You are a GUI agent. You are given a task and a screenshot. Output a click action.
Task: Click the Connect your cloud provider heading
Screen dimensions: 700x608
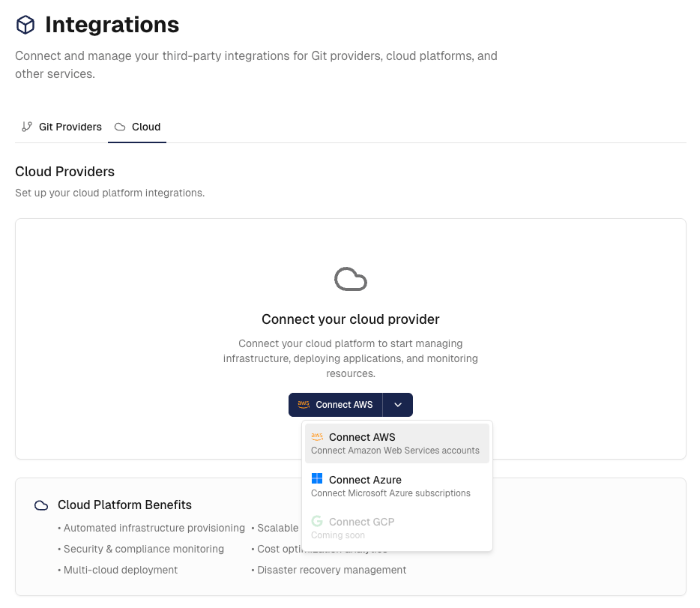350,319
